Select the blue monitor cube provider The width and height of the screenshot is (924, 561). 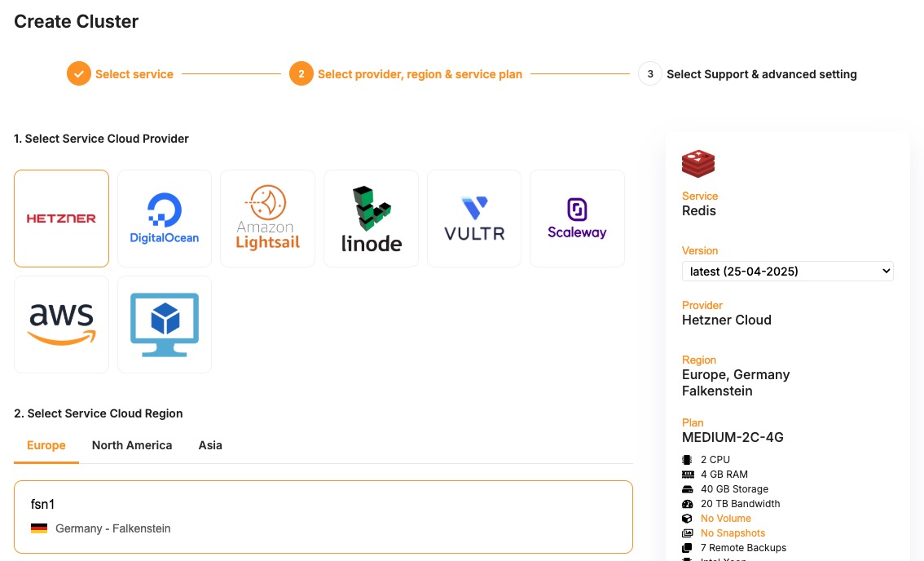click(x=165, y=325)
